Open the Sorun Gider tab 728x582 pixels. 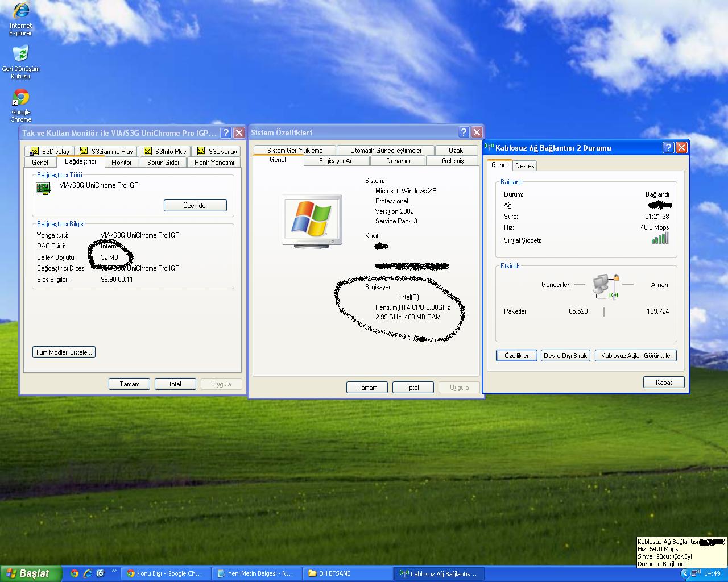[163, 162]
